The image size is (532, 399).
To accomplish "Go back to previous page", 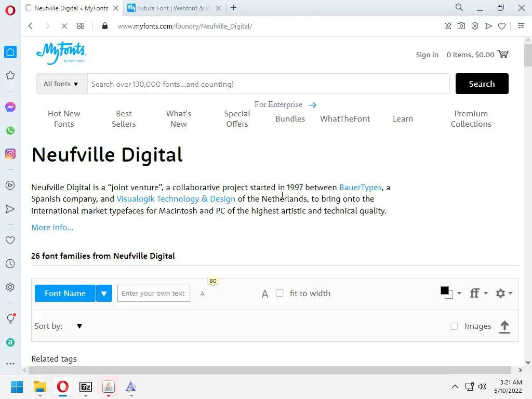I will pyautogui.click(x=31, y=26).
